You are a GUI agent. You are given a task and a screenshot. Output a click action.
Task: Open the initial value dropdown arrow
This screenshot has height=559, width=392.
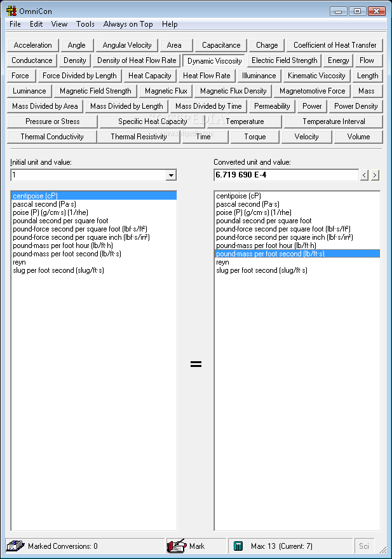[172, 175]
